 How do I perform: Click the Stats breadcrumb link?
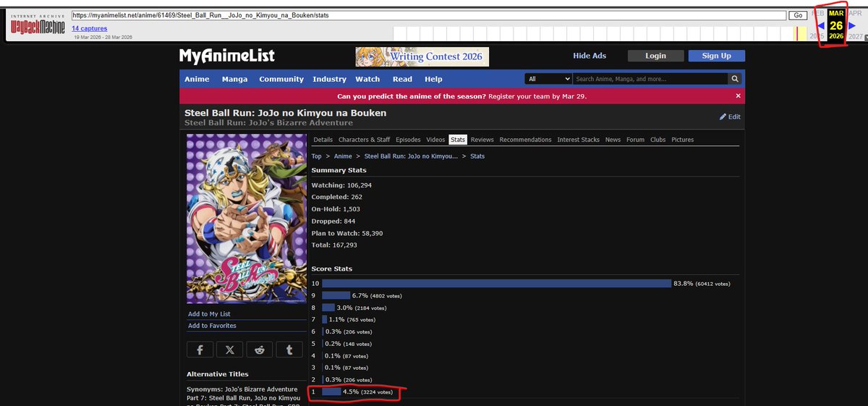coord(477,156)
